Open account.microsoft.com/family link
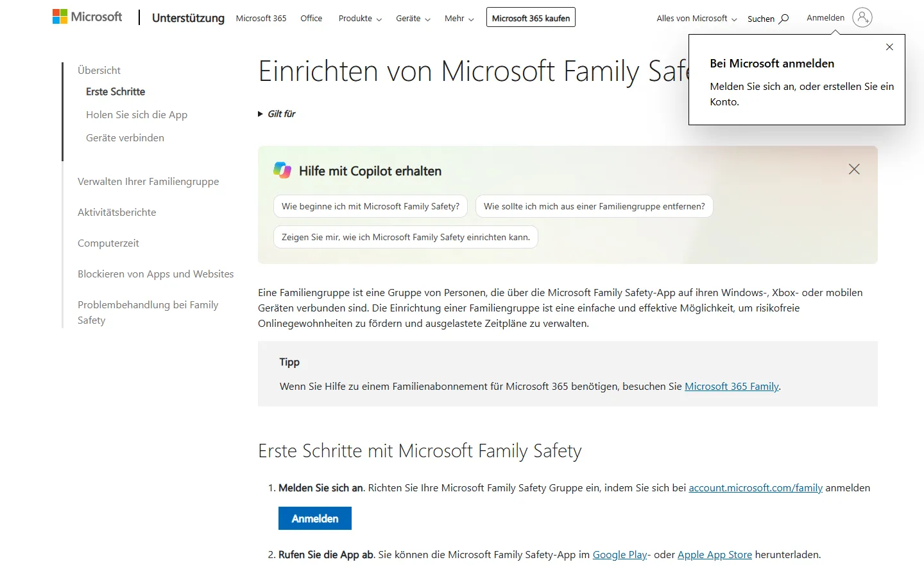The image size is (924, 578). [x=755, y=488]
